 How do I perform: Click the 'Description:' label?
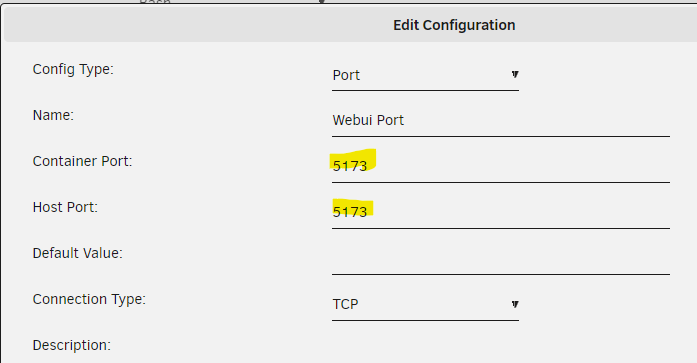point(72,345)
